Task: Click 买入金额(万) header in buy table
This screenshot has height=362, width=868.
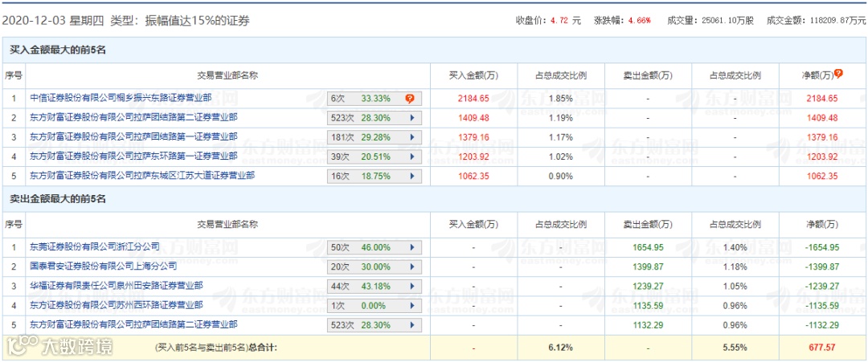Action: pyautogui.click(x=473, y=75)
